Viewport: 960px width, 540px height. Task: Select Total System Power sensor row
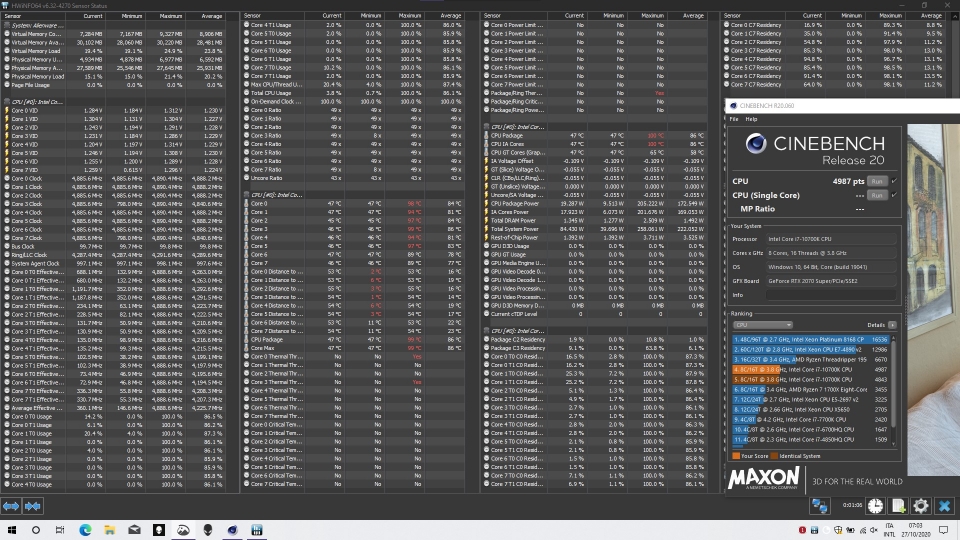click(594, 229)
